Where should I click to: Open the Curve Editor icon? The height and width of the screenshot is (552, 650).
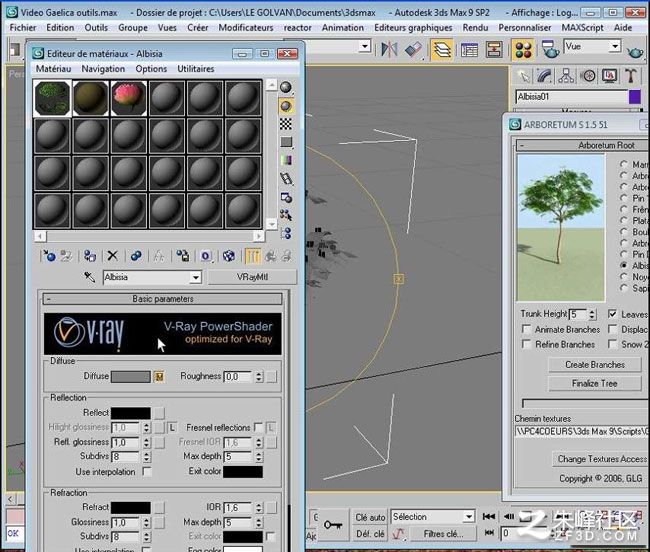click(x=469, y=50)
